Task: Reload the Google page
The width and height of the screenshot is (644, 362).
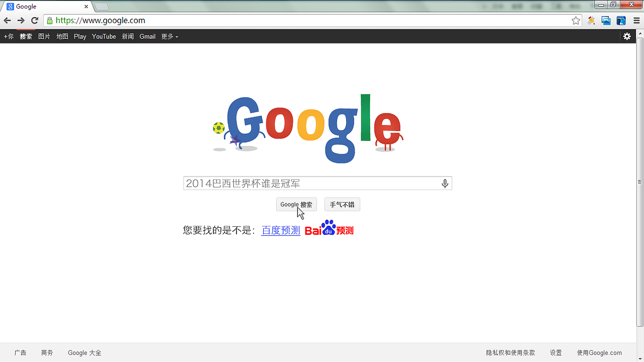Action: [35, 21]
